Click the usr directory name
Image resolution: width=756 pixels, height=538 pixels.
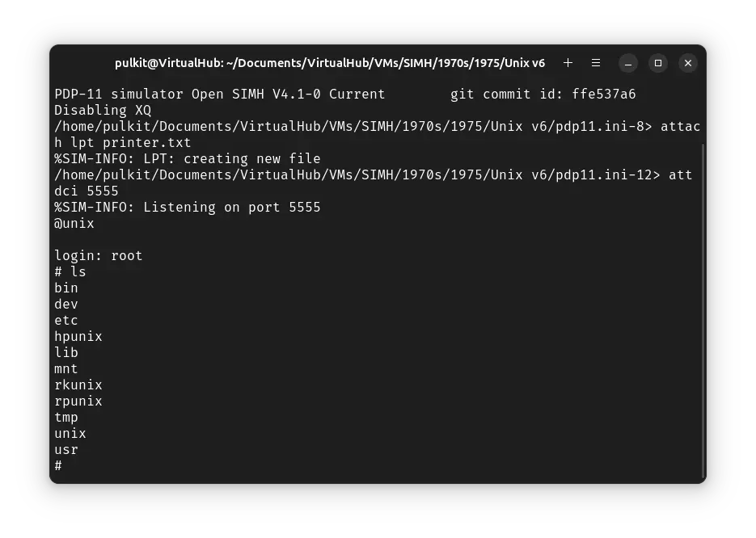click(65, 449)
